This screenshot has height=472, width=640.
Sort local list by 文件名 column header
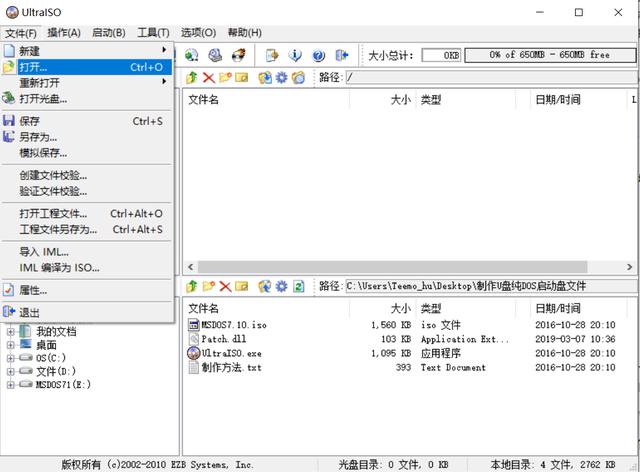pyautogui.click(x=266, y=308)
